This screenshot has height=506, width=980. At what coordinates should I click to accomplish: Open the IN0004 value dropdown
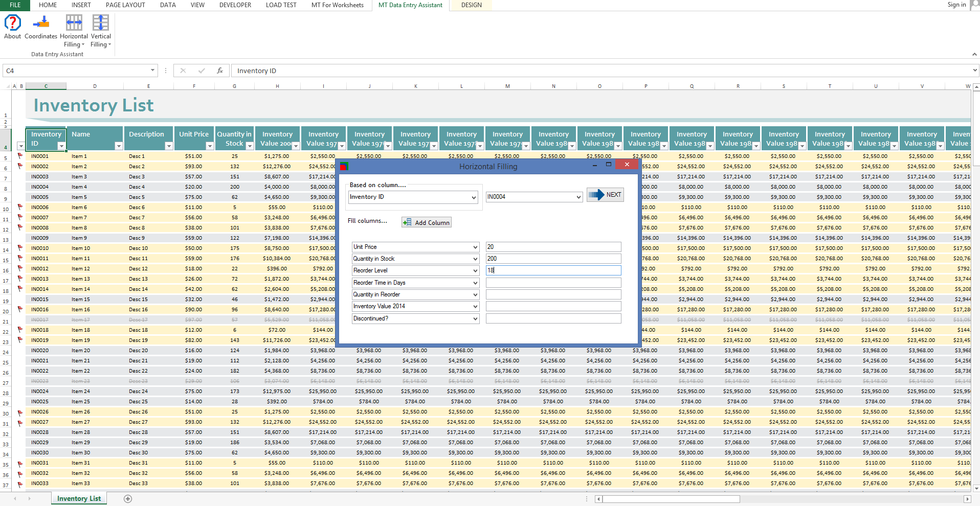pos(578,197)
